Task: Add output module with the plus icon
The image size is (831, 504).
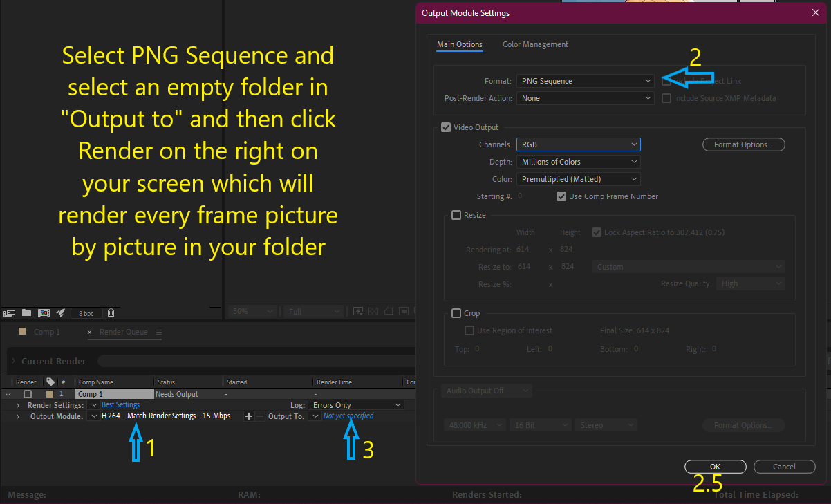Action: [249, 416]
